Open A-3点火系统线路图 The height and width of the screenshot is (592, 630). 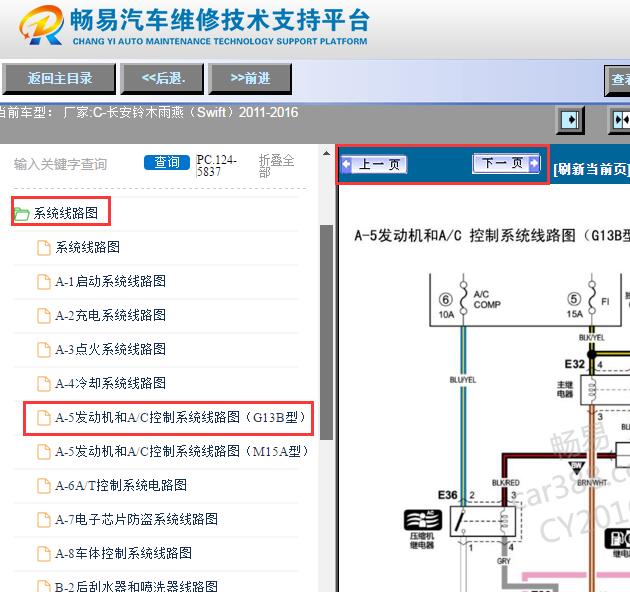tap(110, 349)
